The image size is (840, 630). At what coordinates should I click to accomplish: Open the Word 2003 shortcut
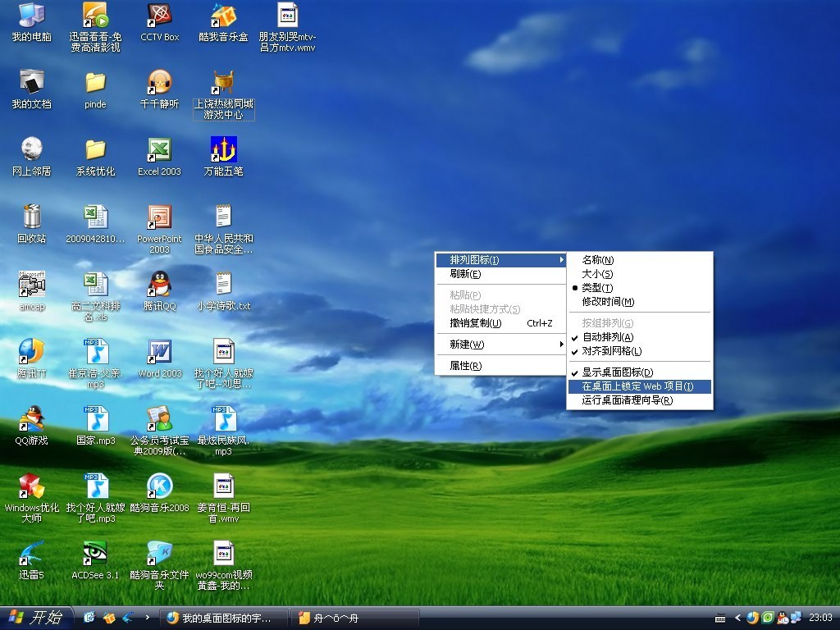(x=159, y=354)
